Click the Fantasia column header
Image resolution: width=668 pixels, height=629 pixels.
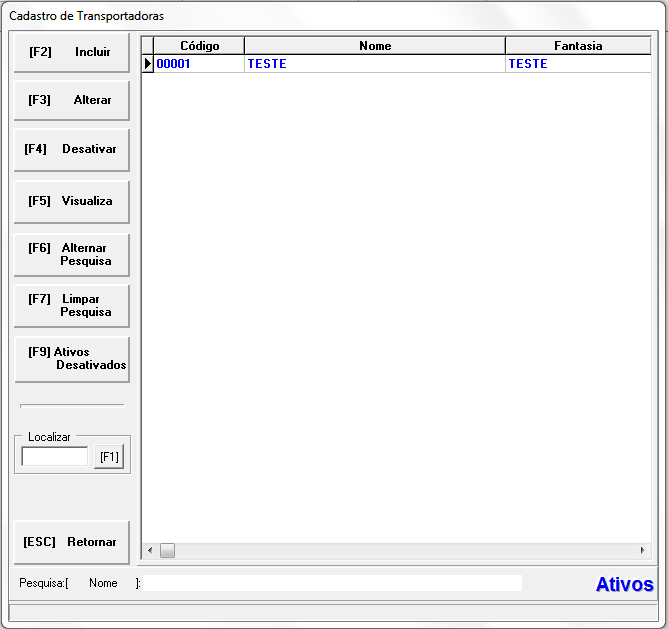(x=578, y=46)
